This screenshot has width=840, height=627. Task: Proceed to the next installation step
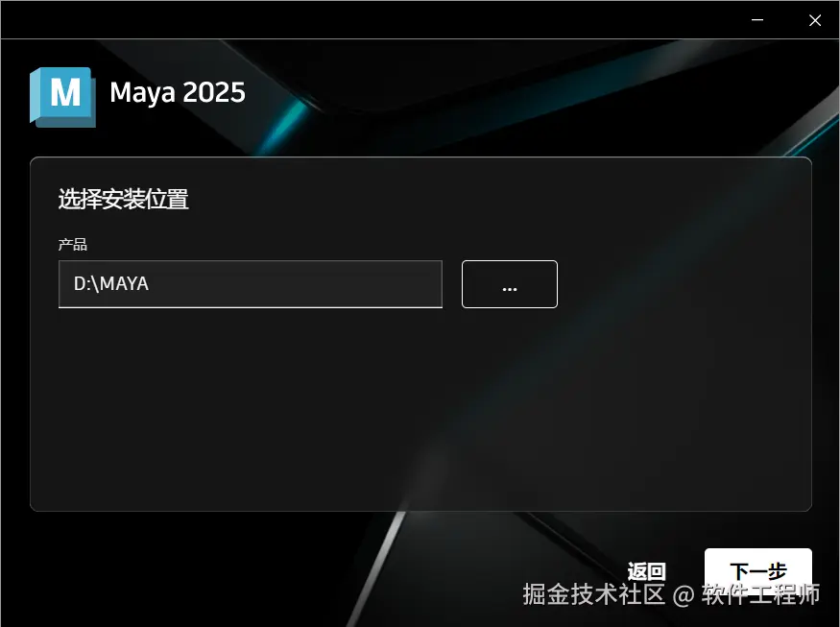[x=758, y=569]
